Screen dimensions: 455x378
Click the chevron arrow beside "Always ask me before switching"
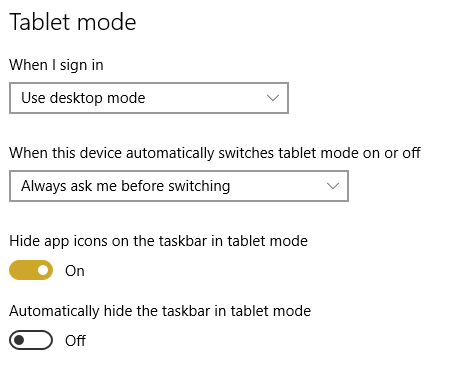click(x=333, y=186)
